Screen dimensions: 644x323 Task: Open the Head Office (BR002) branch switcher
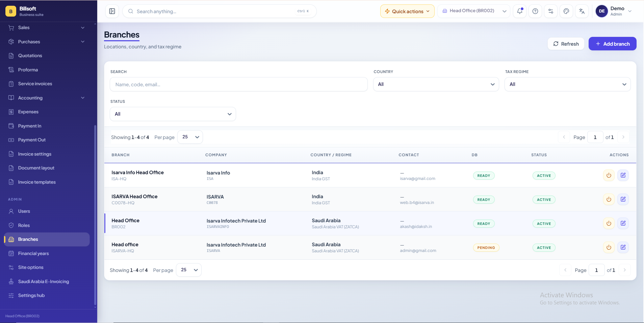[x=474, y=11]
